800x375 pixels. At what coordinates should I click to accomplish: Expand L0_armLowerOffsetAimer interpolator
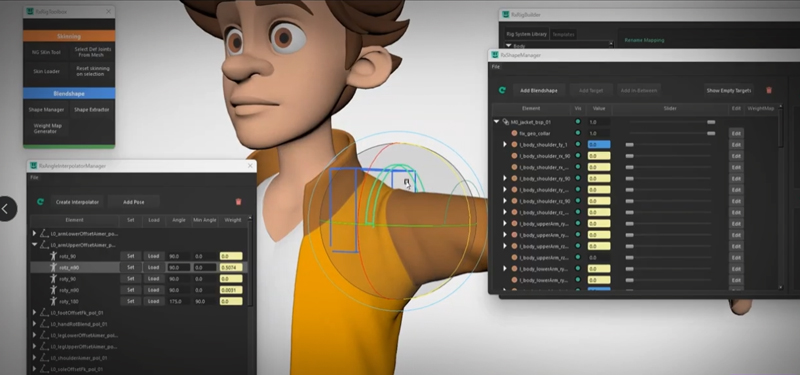click(x=35, y=234)
